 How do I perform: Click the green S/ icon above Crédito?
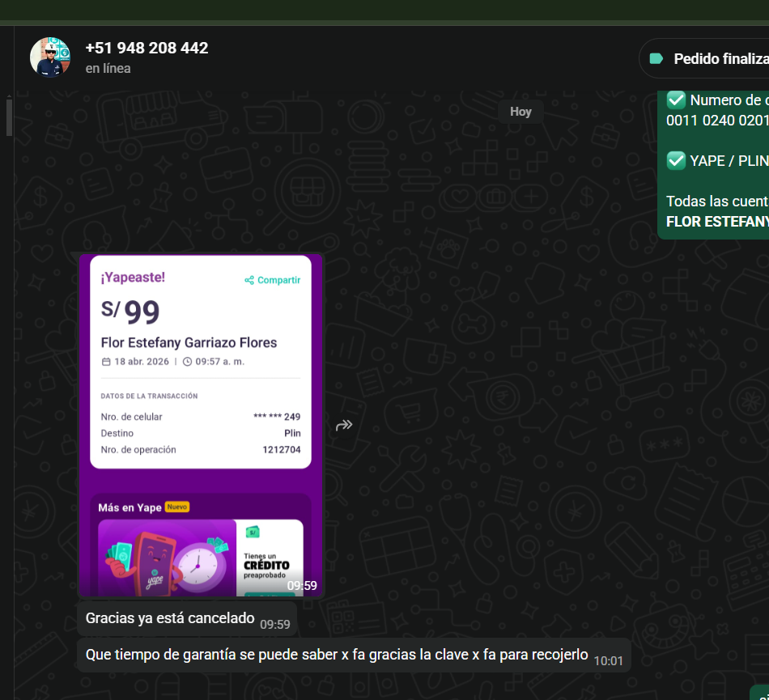pos(253,532)
